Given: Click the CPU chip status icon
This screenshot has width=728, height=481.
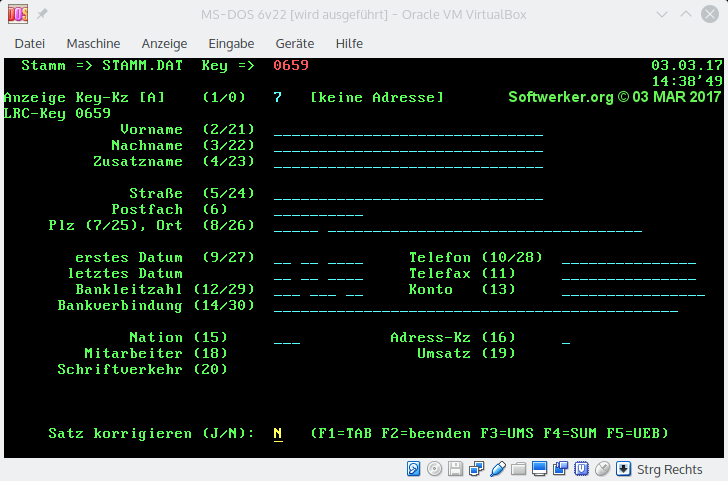Looking at the screenshot, I should [582, 469].
